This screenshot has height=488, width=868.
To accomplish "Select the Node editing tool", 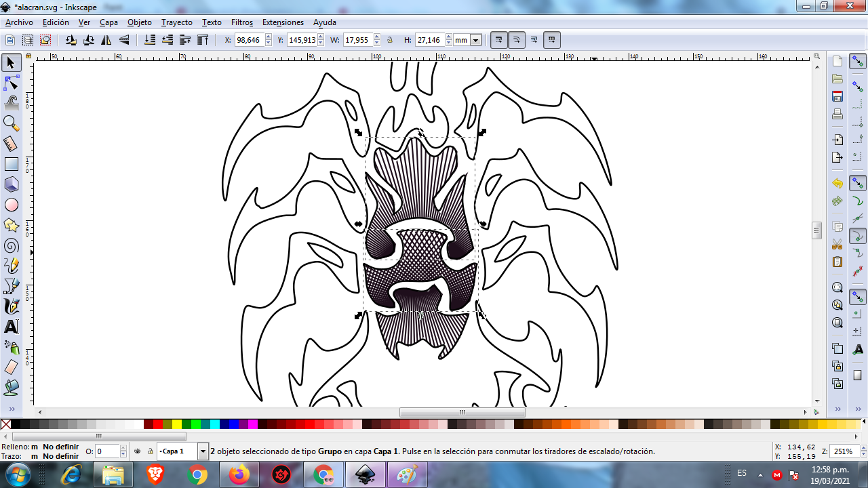I will coord(11,83).
